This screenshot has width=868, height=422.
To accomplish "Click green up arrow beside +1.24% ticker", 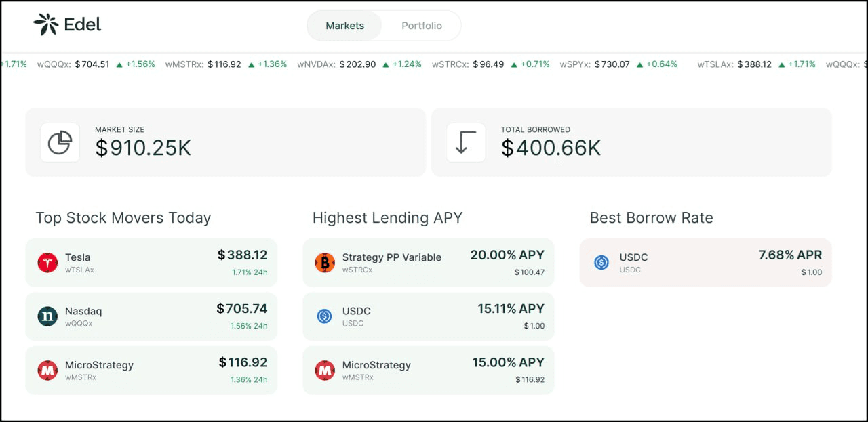I will pyautogui.click(x=386, y=65).
